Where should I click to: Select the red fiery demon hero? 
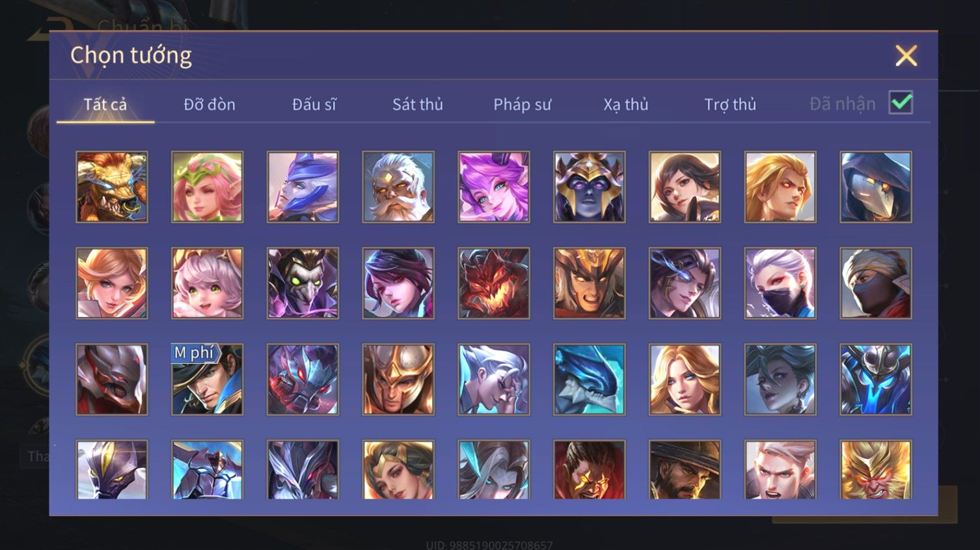point(494,283)
